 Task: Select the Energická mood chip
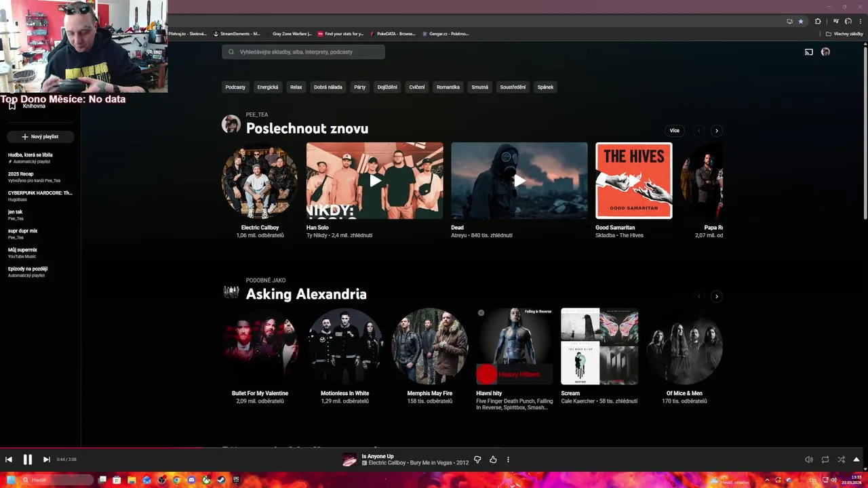tap(268, 87)
